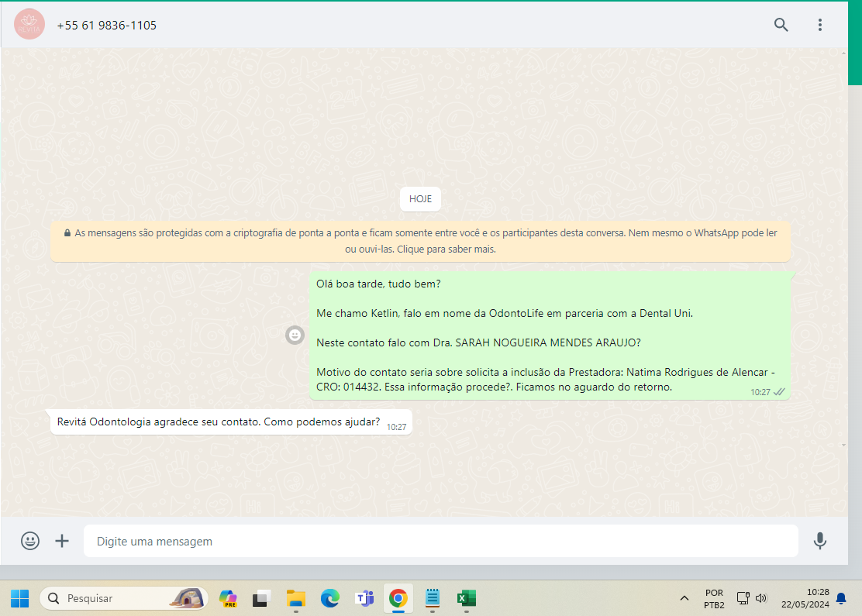Screen dimensions: 862x616
Task: Click the sent message starting 'Olá boa tarde'
Action: (550, 336)
